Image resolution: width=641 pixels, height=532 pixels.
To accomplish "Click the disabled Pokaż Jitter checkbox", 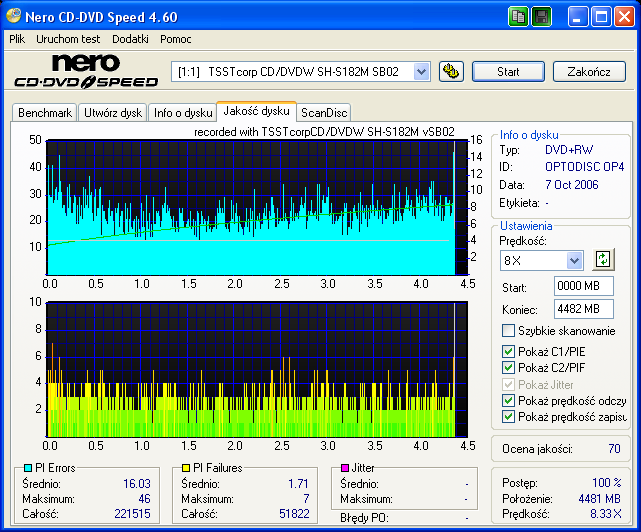I will (508, 384).
